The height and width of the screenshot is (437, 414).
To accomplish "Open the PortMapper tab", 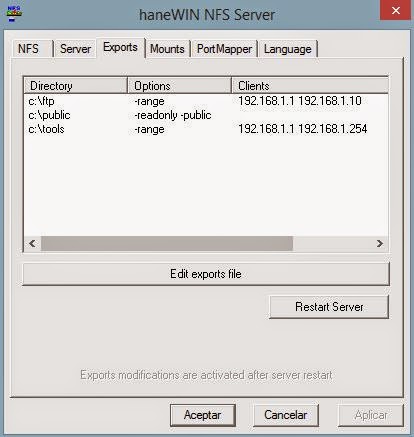I will pyautogui.click(x=224, y=49).
